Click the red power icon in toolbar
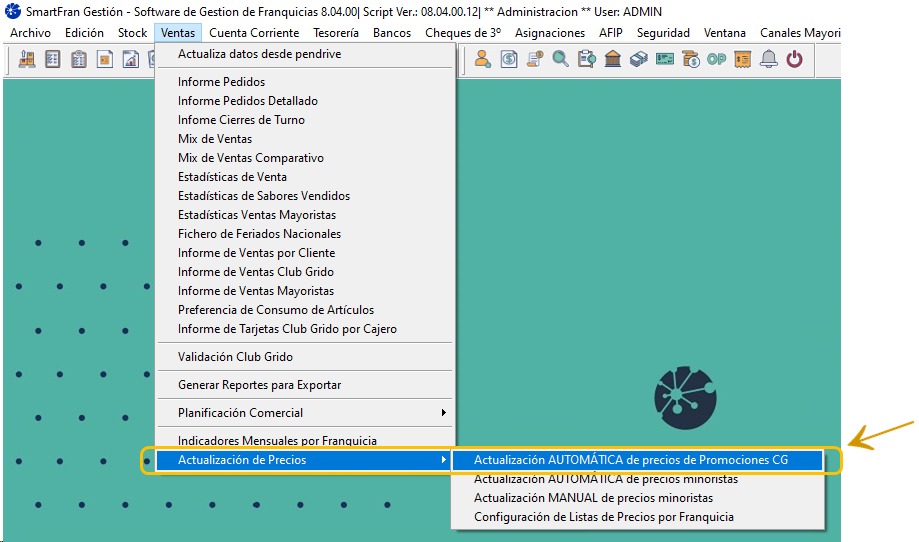Image resolution: width=919 pixels, height=542 pixels. [x=795, y=59]
